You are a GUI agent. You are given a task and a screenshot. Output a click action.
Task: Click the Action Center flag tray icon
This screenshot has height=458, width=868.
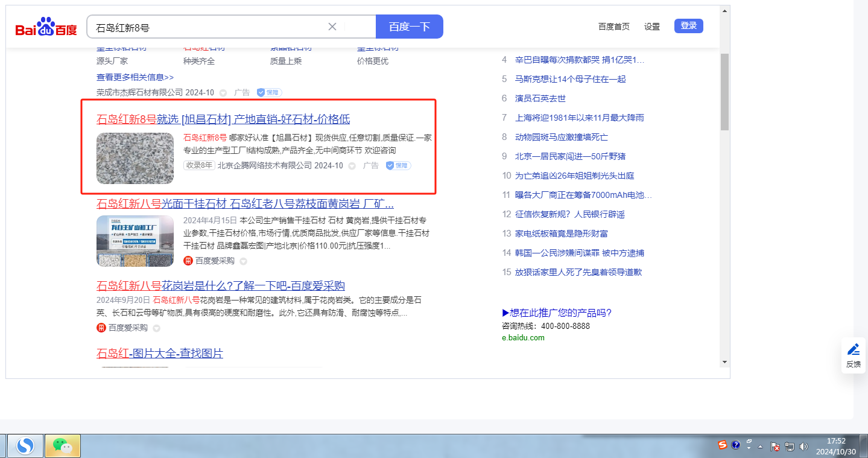click(x=776, y=447)
